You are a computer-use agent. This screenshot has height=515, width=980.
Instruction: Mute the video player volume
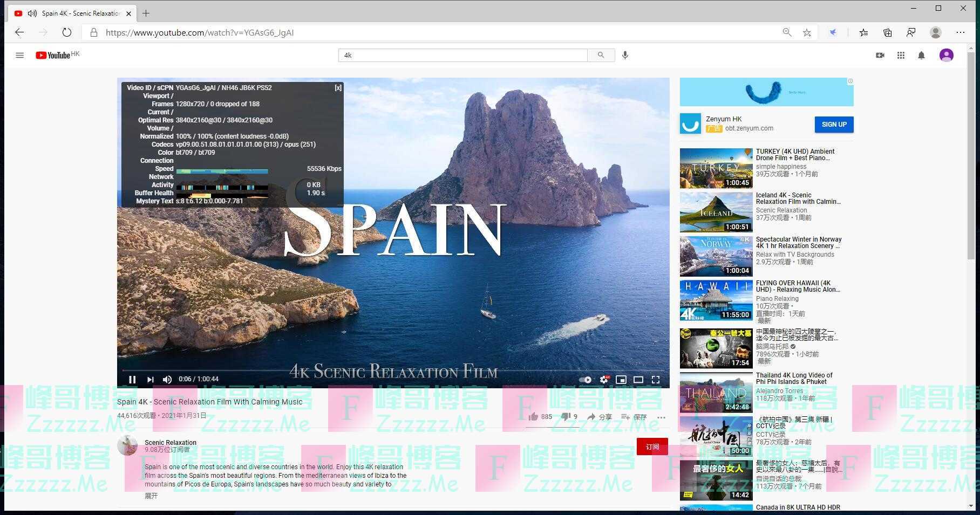pyautogui.click(x=167, y=380)
